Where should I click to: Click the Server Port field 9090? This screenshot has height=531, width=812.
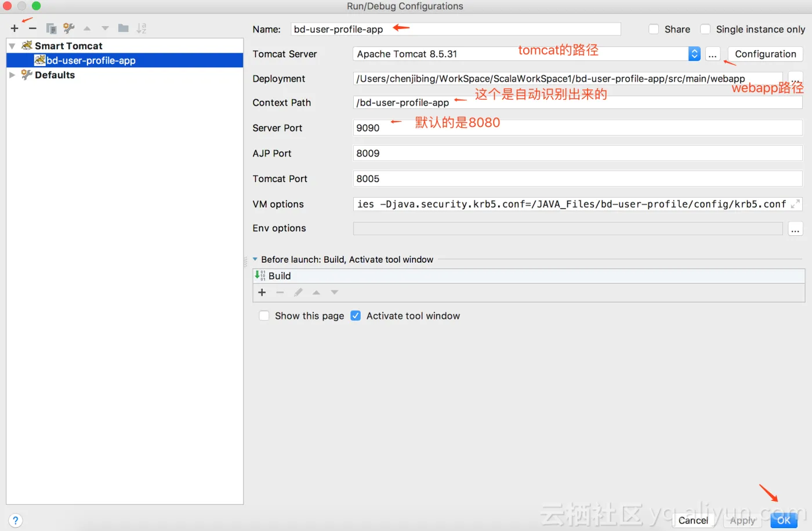pyautogui.click(x=578, y=128)
